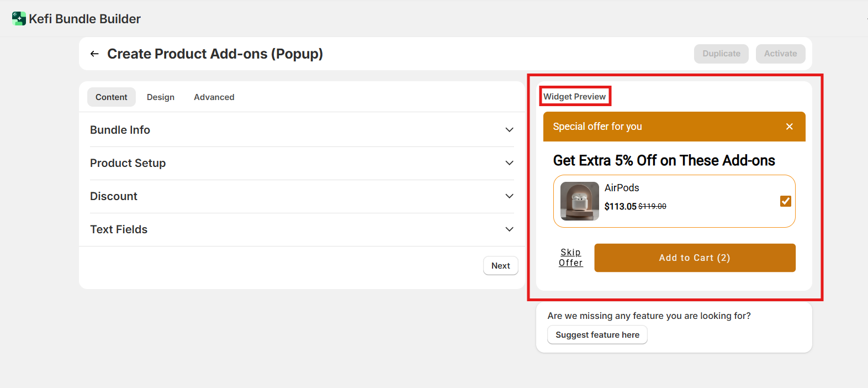Select the Content tab
The height and width of the screenshot is (388, 868).
112,97
